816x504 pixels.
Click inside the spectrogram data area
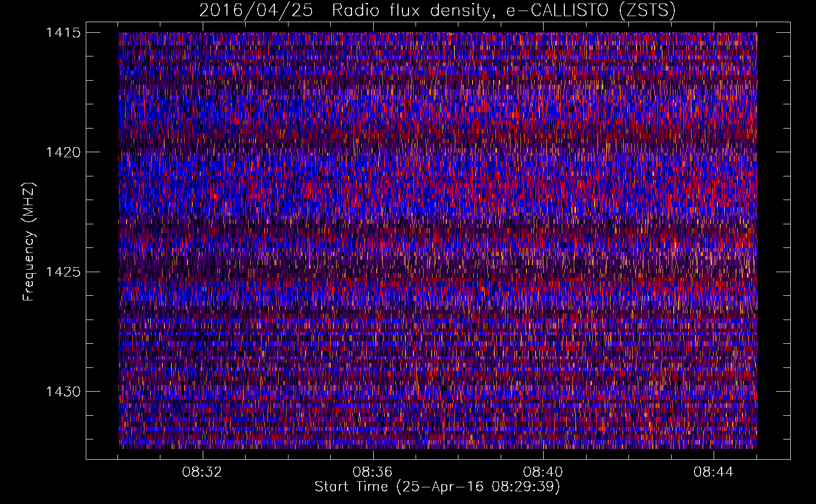point(438,240)
